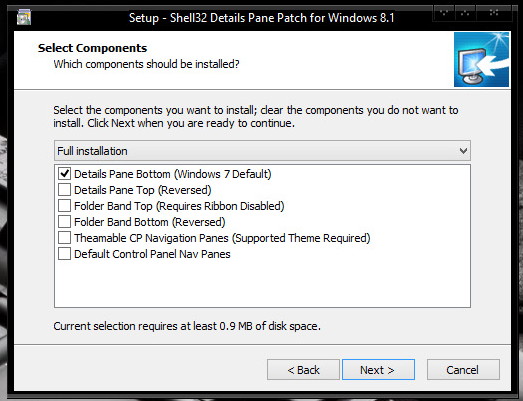
Task: Click the maximize button in title bar
Action: pos(465,13)
